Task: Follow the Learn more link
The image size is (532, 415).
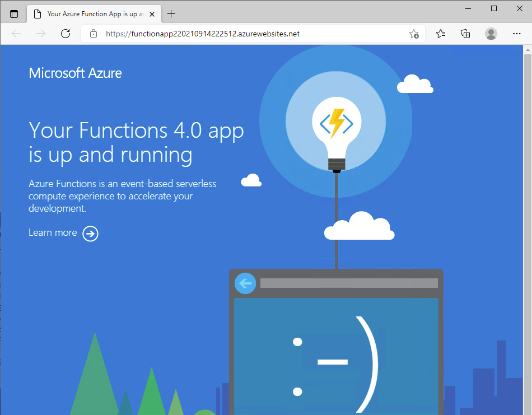Action: click(53, 232)
